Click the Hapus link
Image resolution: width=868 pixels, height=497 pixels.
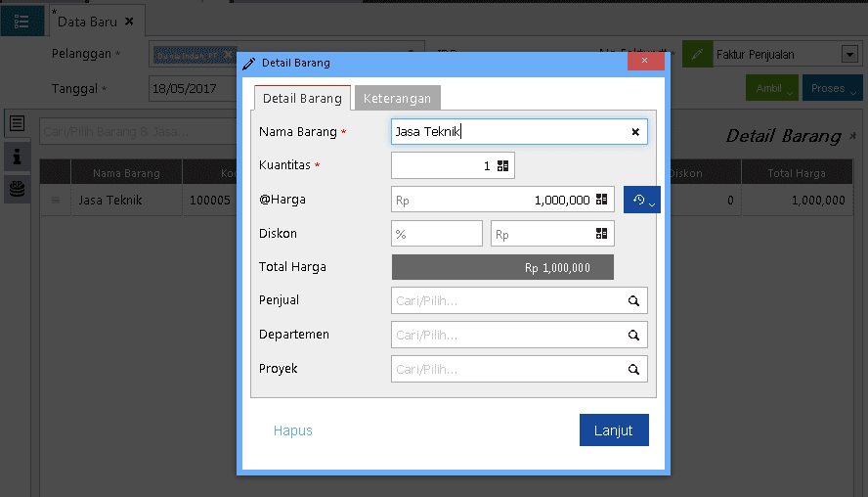click(293, 430)
